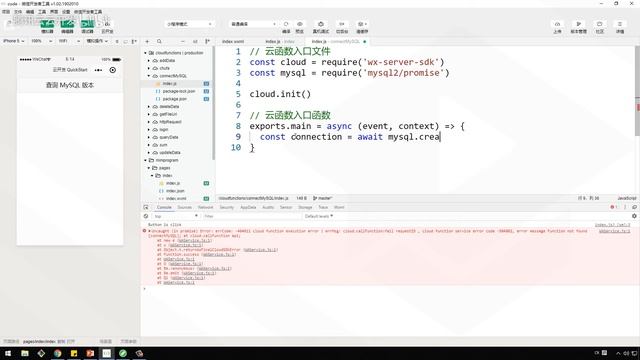Screen dimensions: 640x360
Task: Click the console Filter input field
Action: coord(251,216)
